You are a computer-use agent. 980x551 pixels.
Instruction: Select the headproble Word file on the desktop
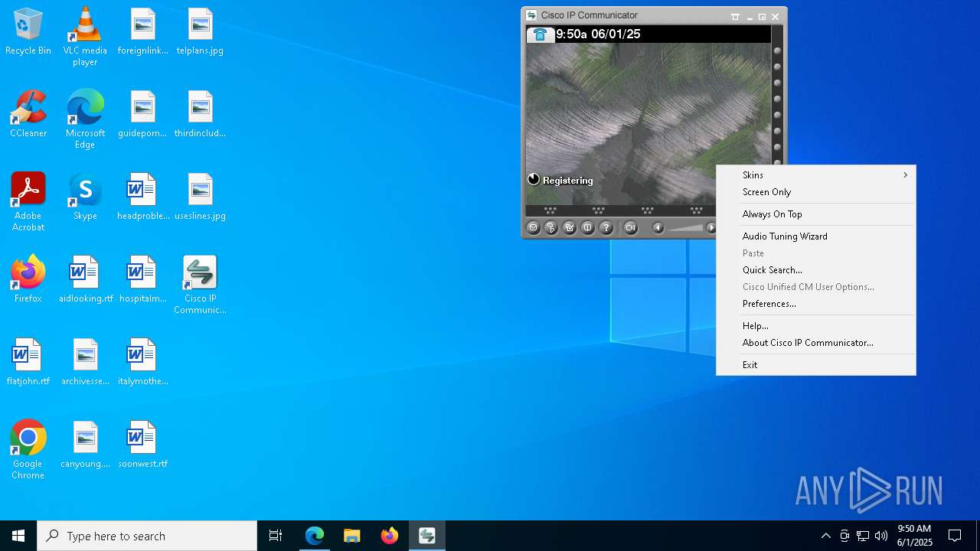(x=142, y=197)
